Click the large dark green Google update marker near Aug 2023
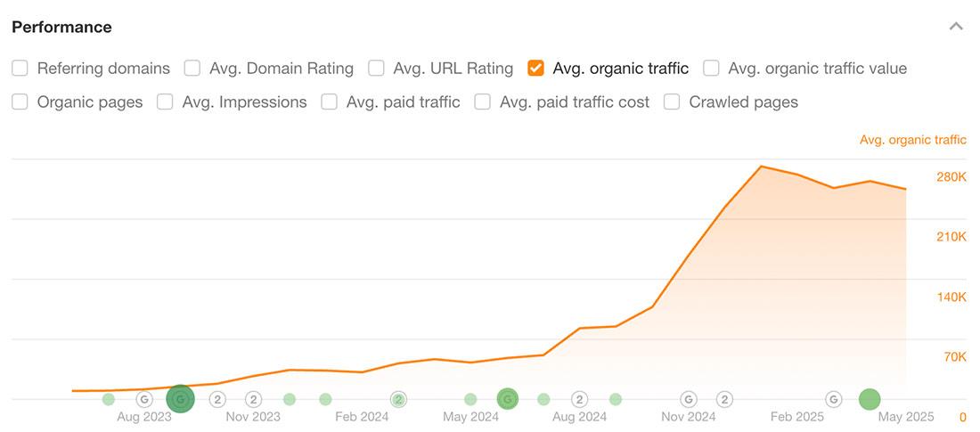 [x=181, y=399]
